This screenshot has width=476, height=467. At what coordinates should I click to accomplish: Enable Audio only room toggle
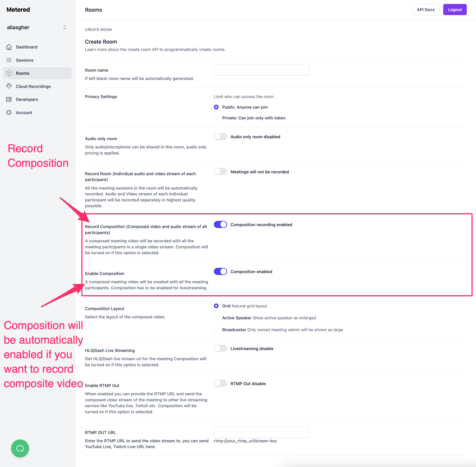220,136
